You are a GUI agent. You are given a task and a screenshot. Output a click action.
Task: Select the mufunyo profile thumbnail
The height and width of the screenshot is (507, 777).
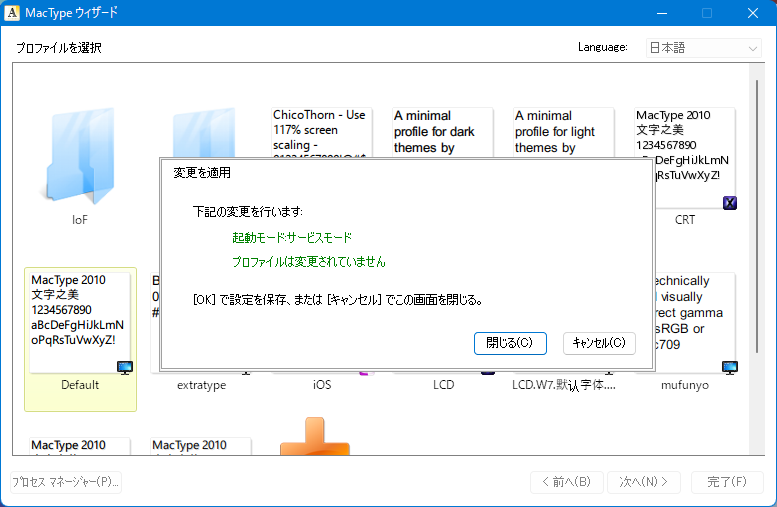[695, 322]
